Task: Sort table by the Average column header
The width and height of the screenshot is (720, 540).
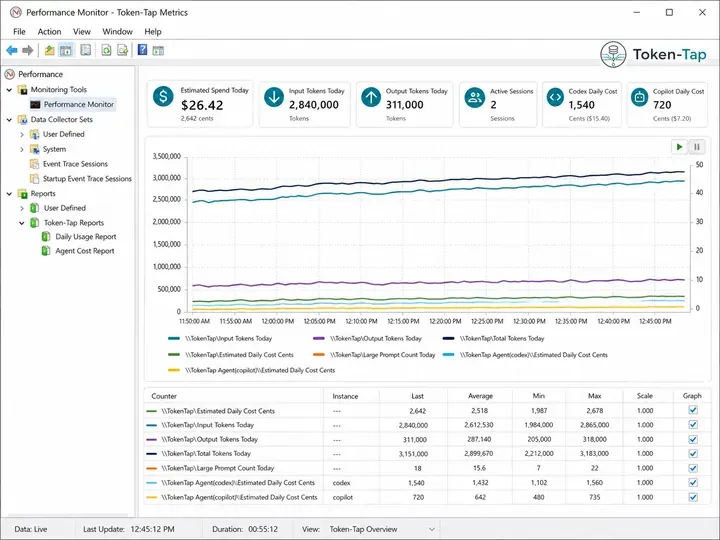Action: pos(480,396)
